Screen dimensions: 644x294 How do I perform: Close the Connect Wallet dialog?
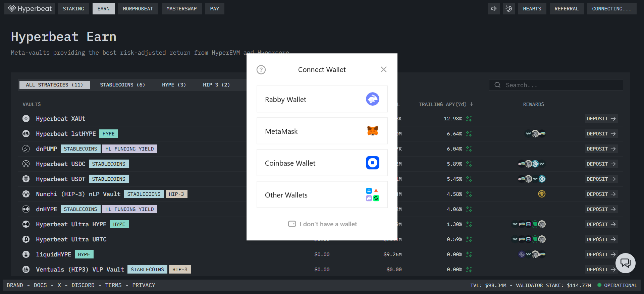[383, 69]
